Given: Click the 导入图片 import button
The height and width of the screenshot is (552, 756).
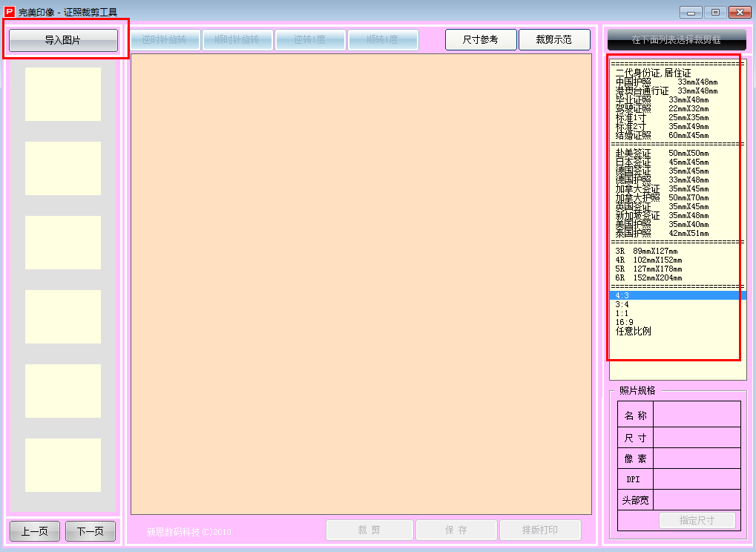Looking at the screenshot, I should [x=63, y=40].
